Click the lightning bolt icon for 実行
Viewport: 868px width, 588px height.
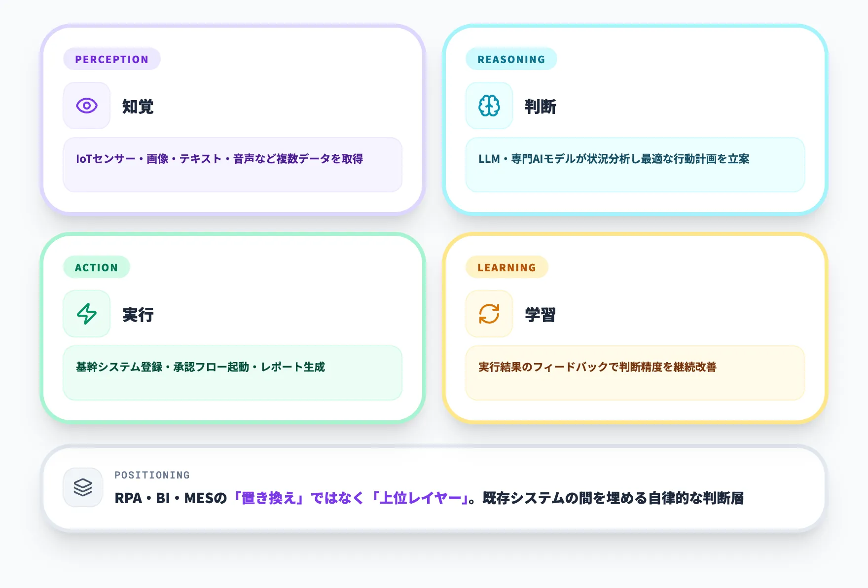pos(86,314)
